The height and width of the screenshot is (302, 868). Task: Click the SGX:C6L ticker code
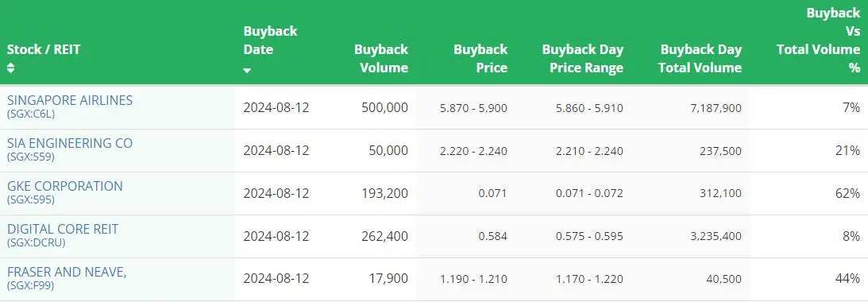coord(31,114)
